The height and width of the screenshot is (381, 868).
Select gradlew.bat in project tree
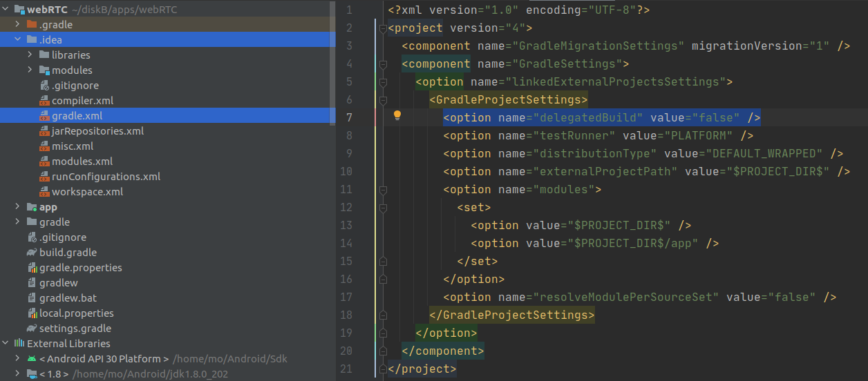tap(68, 298)
